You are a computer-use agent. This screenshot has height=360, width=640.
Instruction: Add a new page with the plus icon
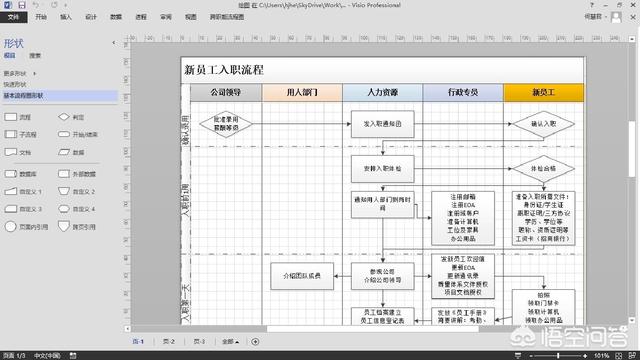point(255,342)
